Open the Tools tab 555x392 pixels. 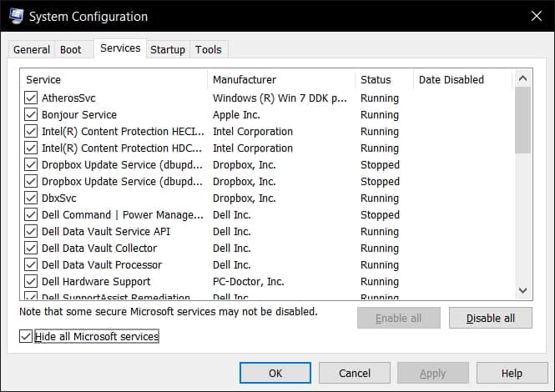point(209,49)
